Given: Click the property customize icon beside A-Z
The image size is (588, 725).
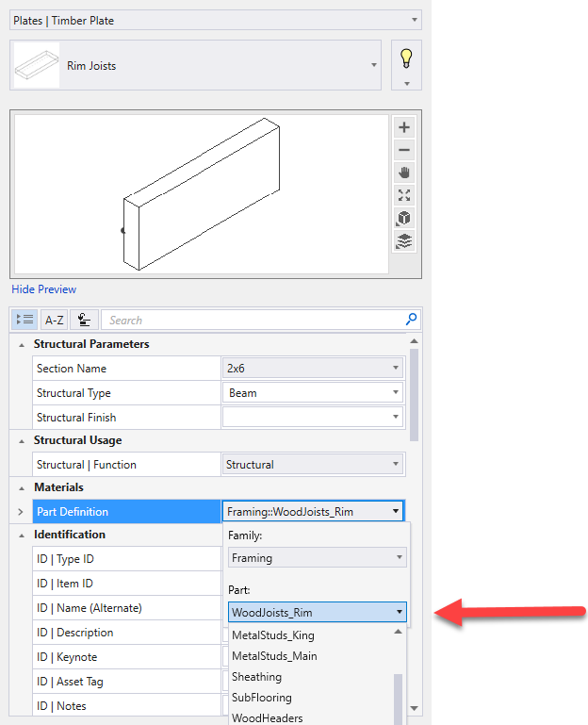Looking at the screenshot, I should coord(84,320).
